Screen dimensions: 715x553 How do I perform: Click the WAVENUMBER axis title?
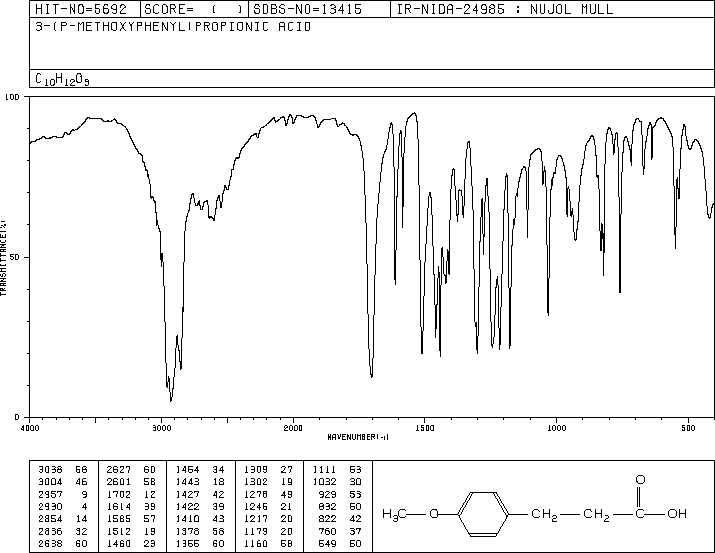tap(358, 437)
